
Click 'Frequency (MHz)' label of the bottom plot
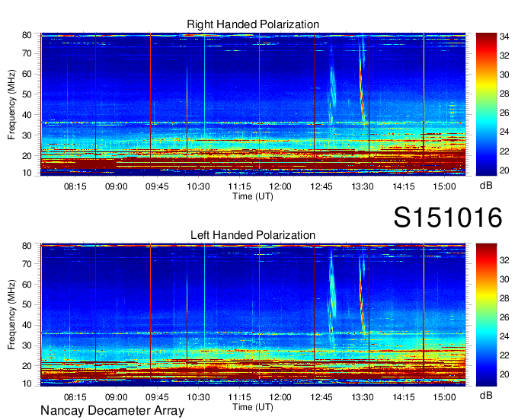coord(11,315)
